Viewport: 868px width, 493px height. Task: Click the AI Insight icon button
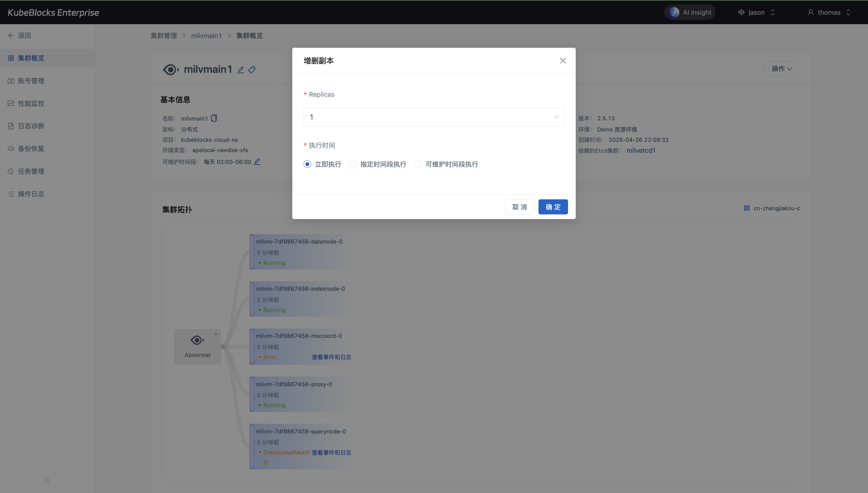click(674, 12)
